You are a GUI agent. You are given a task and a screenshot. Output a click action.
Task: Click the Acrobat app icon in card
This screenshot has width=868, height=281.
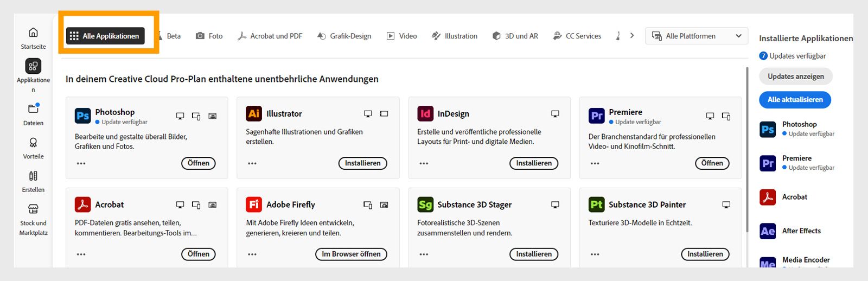coord(83,205)
